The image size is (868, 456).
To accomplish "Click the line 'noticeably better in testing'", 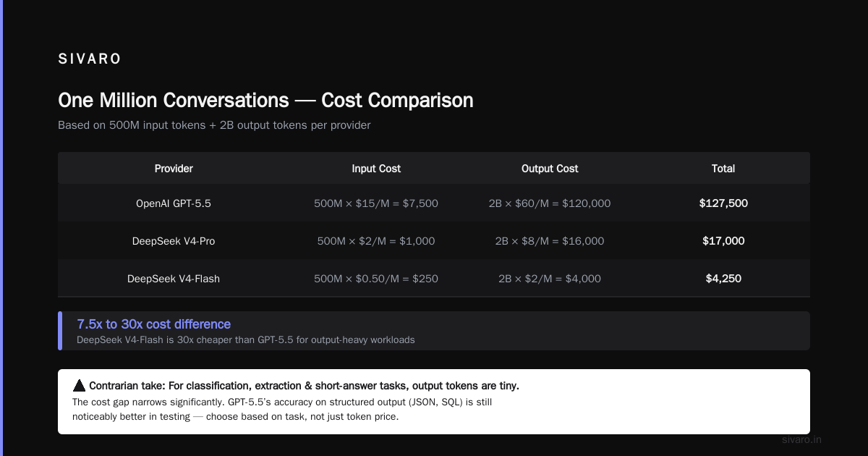I will tap(235, 417).
